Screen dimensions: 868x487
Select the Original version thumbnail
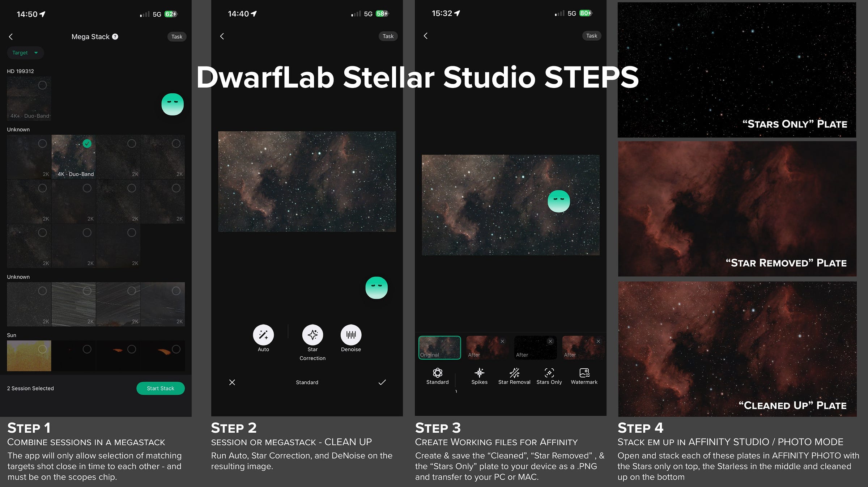pos(439,348)
